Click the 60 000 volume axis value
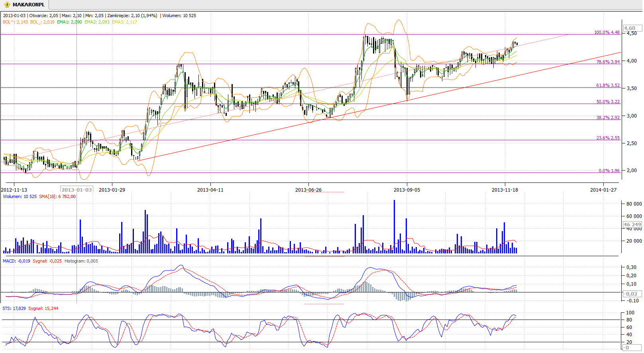The image size is (644, 353). [634, 216]
